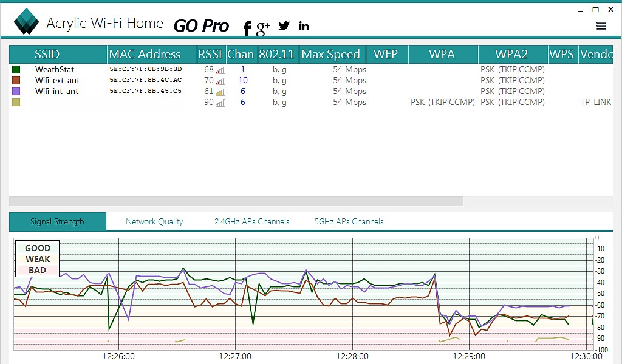Sort by the MAC Address column header
Image resolution: width=622 pixels, height=364 pixels.
[152, 54]
